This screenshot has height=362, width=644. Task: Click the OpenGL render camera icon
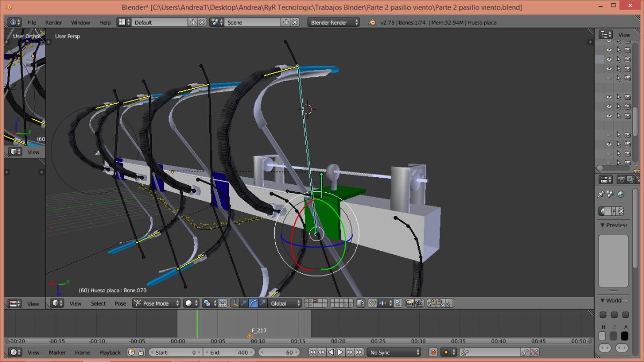click(409, 303)
